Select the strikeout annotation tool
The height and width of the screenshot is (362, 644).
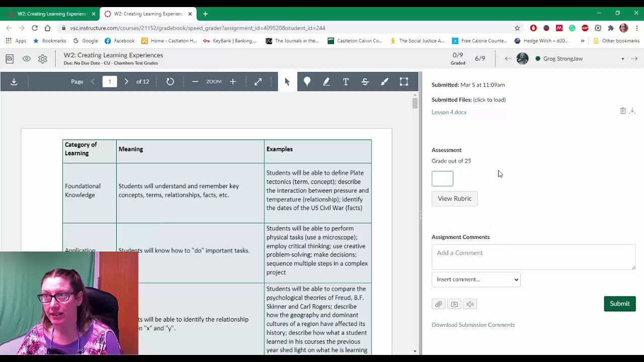pos(365,81)
